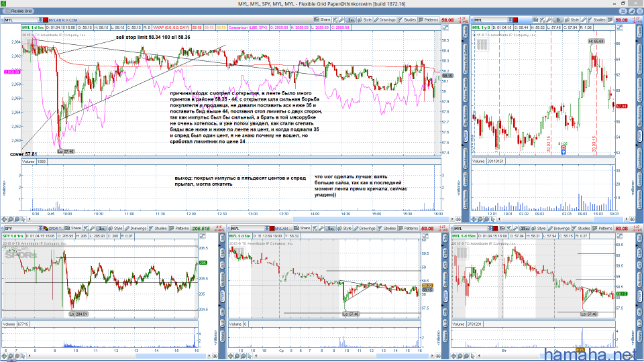Change the 1m timeframe on main MYL chart
This screenshot has width=644, height=362.
(350, 19)
